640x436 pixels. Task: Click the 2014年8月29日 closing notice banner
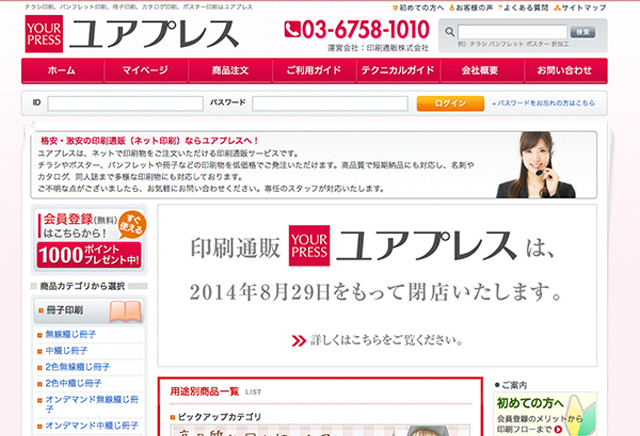point(377,286)
